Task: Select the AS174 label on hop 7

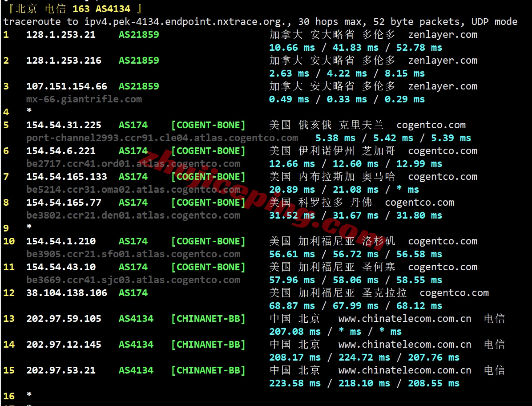Action: 133,177
